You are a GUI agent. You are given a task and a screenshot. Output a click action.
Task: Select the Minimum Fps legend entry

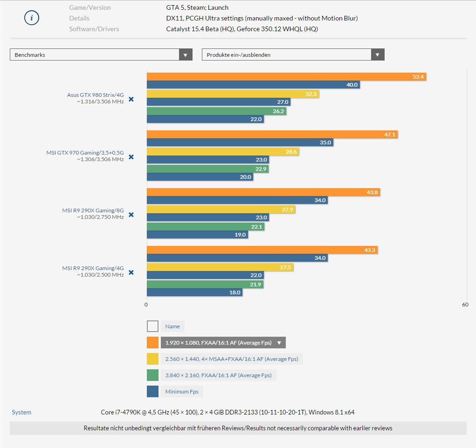(182, 392)
